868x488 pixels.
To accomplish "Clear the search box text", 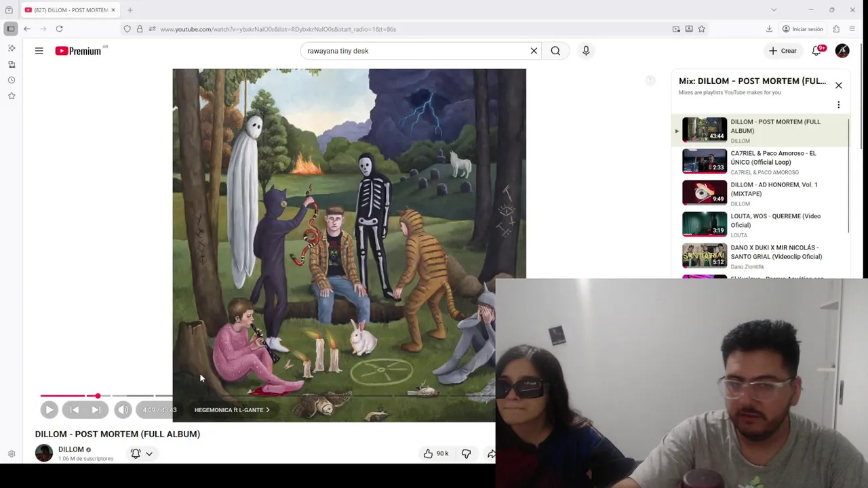I will click(534, 51).
